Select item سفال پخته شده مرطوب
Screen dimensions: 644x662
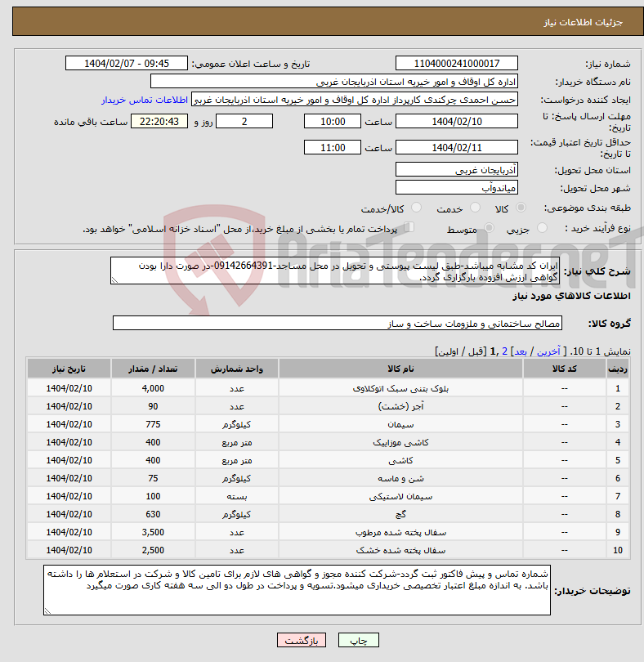[400, 532]
